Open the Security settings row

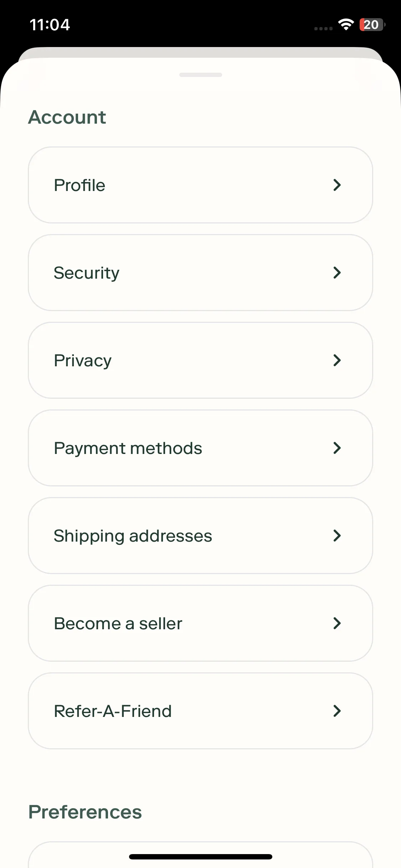(x=200, y=273)
